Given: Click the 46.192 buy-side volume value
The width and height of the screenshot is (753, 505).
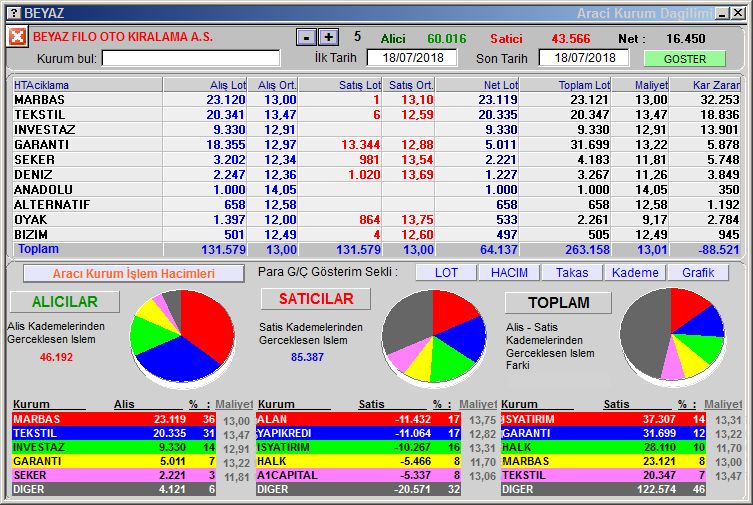Looking at the screenshot, I should click(56, 357).
